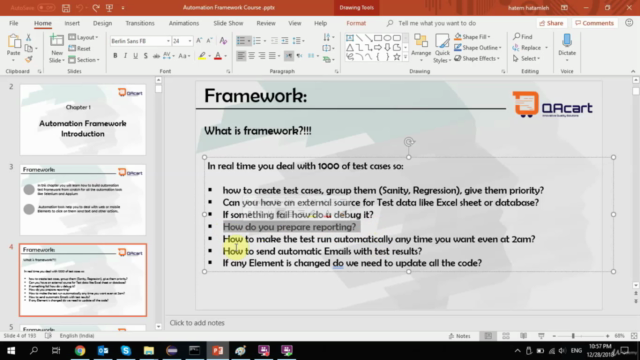The width and height of the screenshot is (640, 360).
Task: Open File Explorer from taskbar
Action: coord(149,350)
